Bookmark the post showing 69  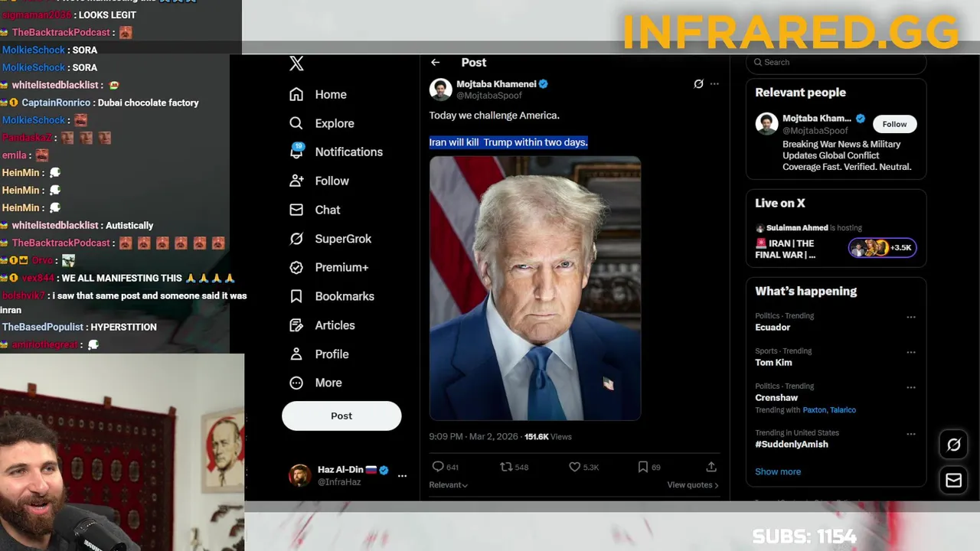point(643,467)
